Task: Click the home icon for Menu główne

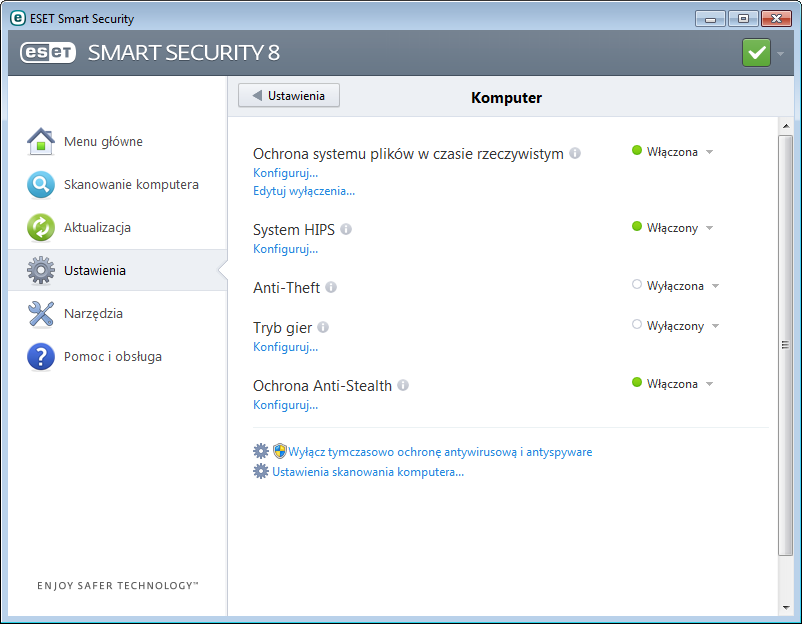Action: (41, 141)
